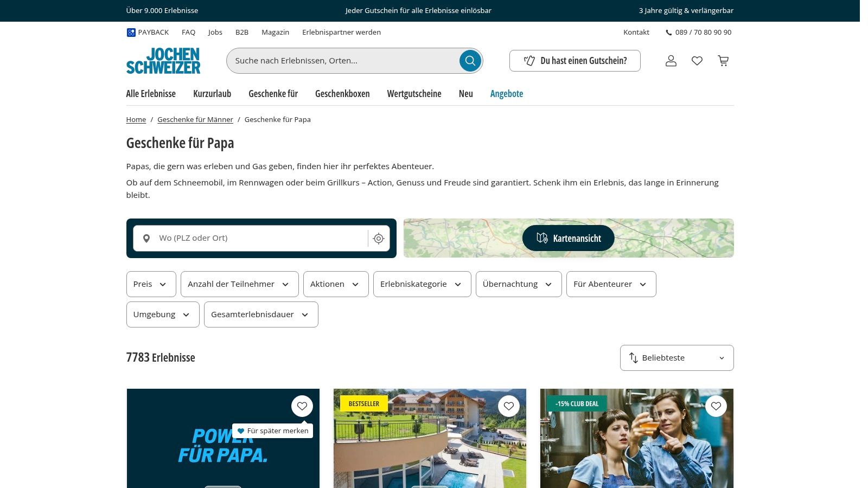Open the Angebote menu item
Image resolution: width=868 pixels, height=488 pixels.
pyautogui.click(x=507, y=94)
